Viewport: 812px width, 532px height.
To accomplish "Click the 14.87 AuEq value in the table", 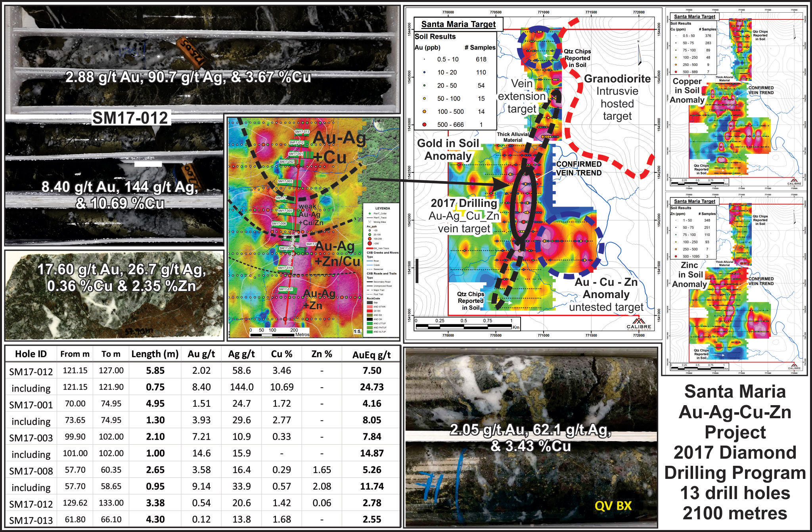I will 372,453.
